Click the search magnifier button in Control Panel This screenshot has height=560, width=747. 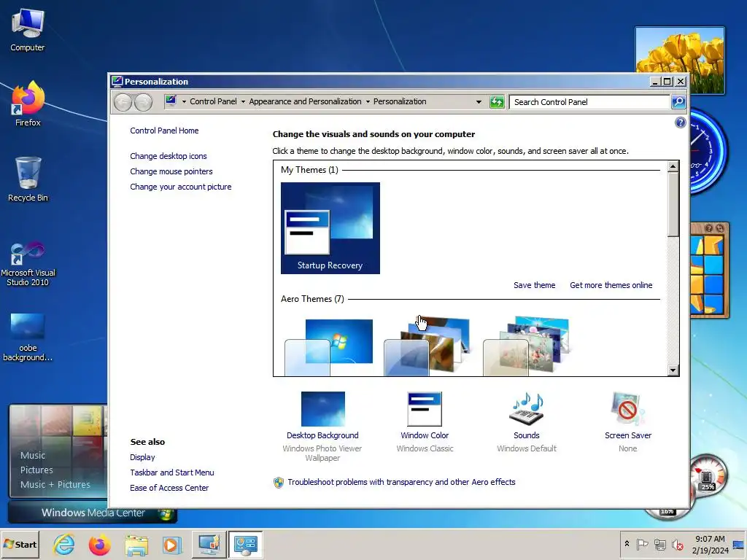click(678, 102)
